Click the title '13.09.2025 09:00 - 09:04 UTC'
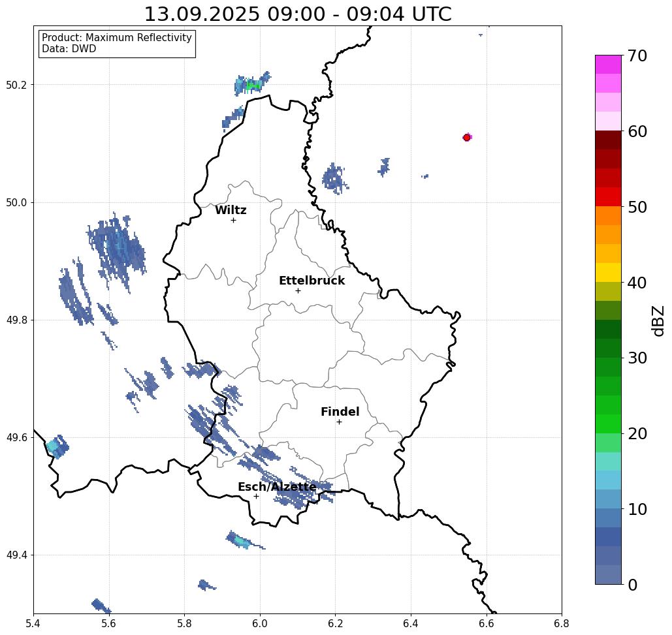 pyautogui.click(x=297, y=14)
